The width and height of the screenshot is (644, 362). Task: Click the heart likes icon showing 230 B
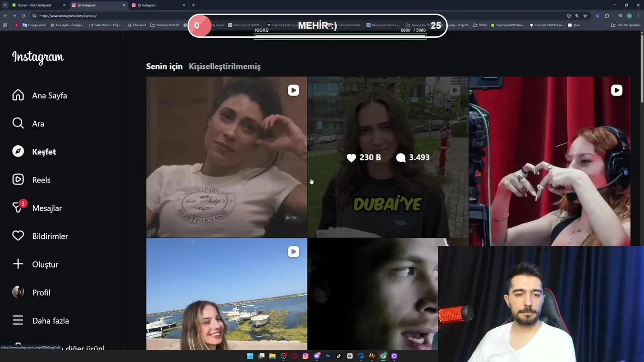351,158
